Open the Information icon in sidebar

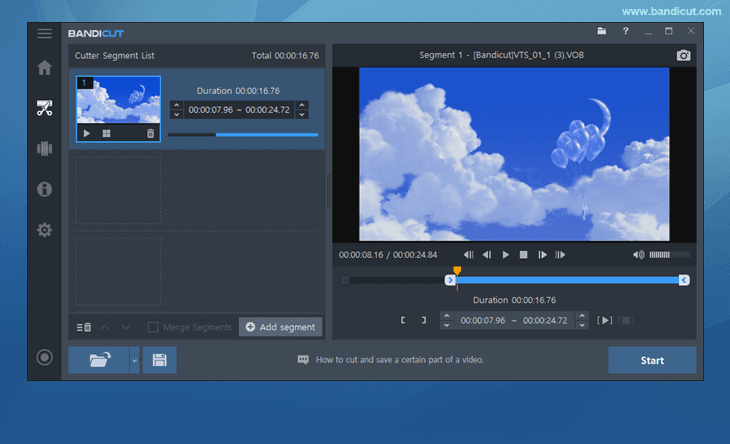(x=45, y=189)
